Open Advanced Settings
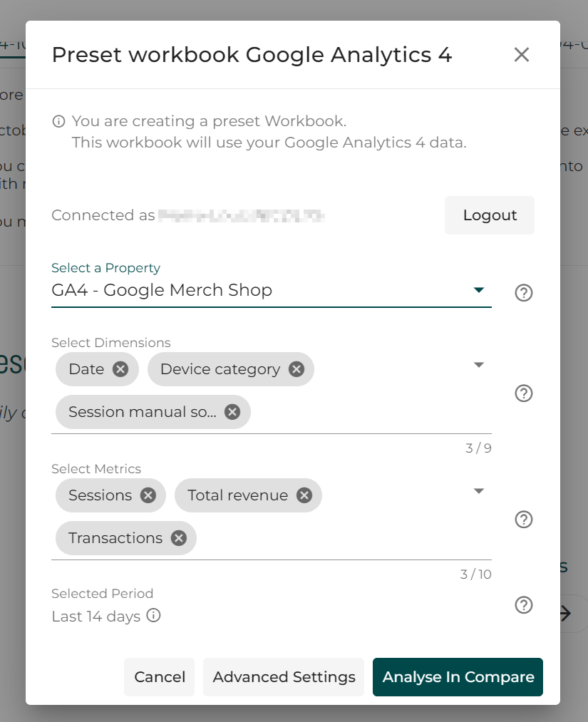The image size is (588, 722). (x=284, y=677)
